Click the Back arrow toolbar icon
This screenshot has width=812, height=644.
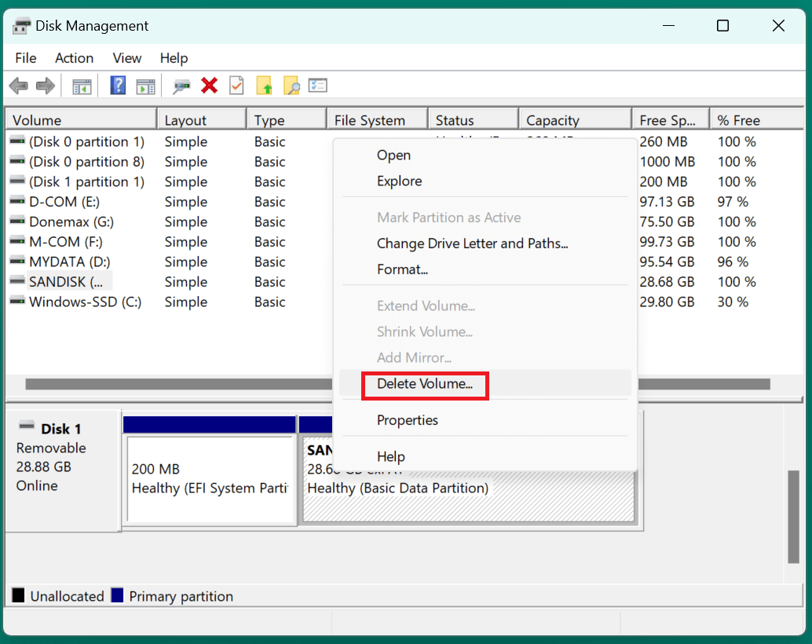pyautogui.click(x=19, y=86)
